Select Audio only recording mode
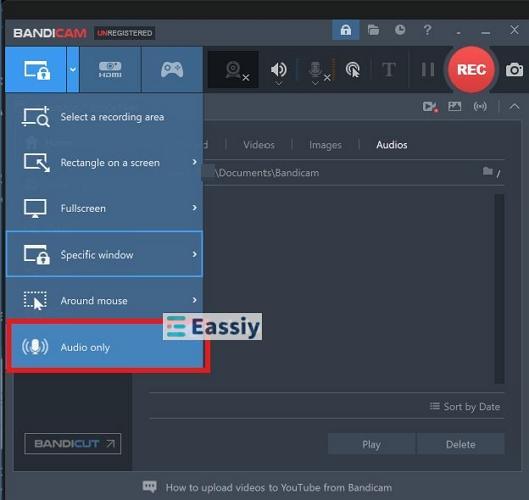The image size is (529, 500). (107, 346)
